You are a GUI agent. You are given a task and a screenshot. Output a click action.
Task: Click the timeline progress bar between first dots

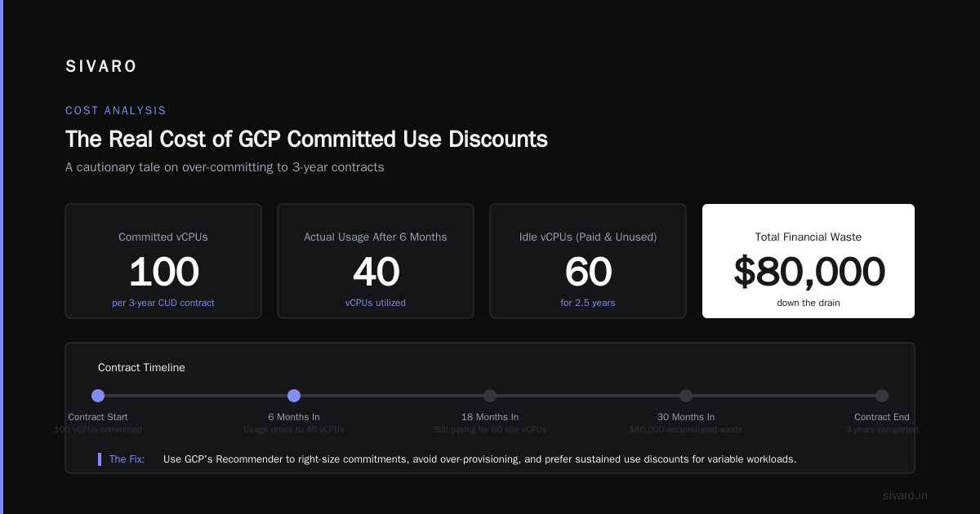[x=196, y=396]
